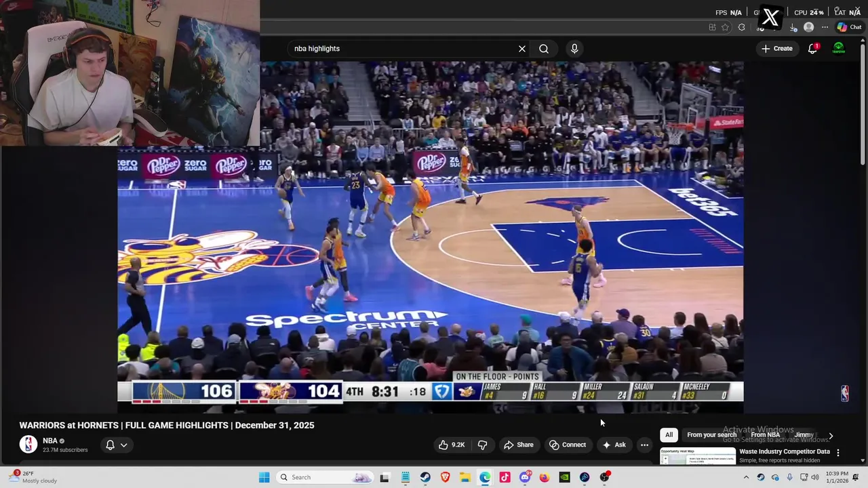Open the Edge profile icon

(808, 27)
